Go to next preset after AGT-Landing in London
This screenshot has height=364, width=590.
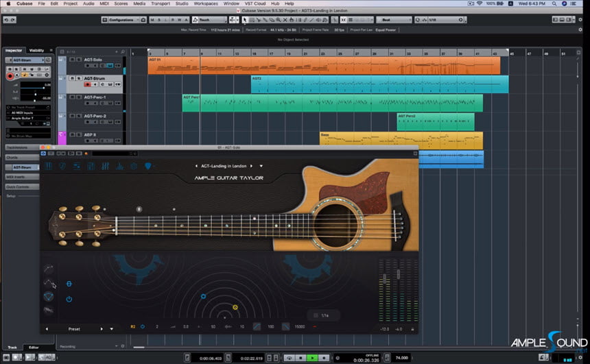point(251,166)
